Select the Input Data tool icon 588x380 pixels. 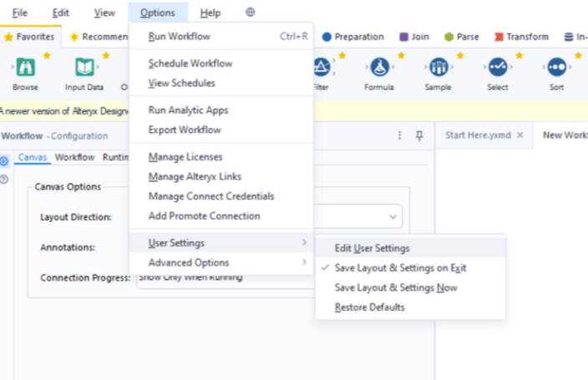click(84, 68)
